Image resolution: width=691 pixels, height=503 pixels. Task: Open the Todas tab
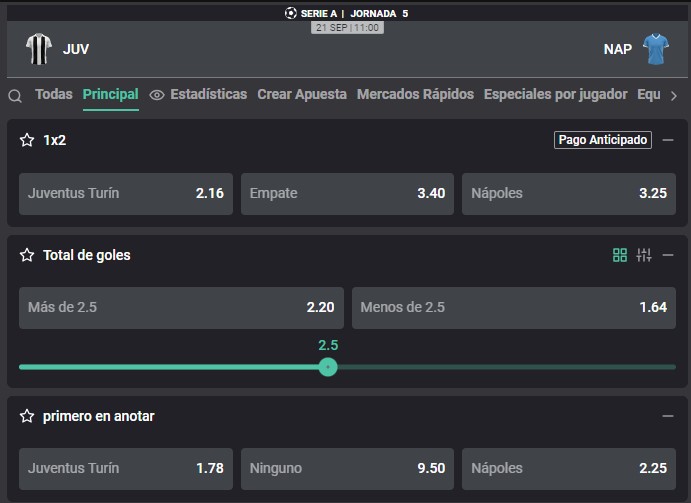54,94
